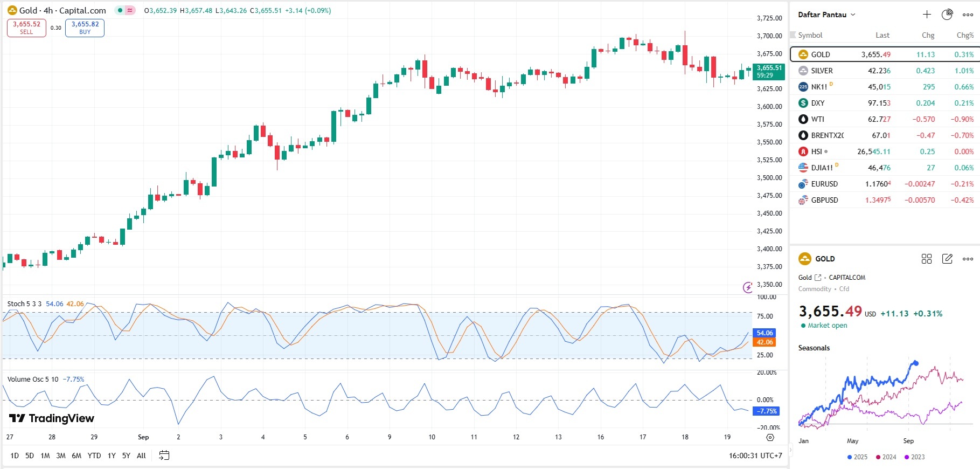Click the note edit icon in GOLD details
Image resolution: width=980 pixels, height=469 pixels.
pos(947,259)
